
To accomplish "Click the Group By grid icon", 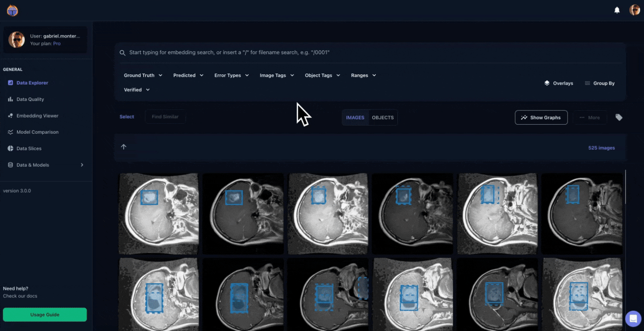I will [587, 83].
